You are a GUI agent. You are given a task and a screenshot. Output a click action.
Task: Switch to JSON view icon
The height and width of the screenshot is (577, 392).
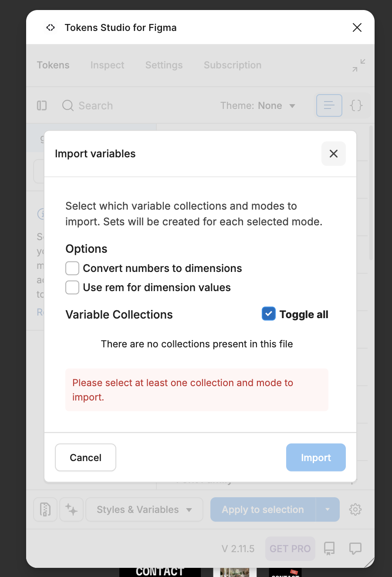point(356,105)
